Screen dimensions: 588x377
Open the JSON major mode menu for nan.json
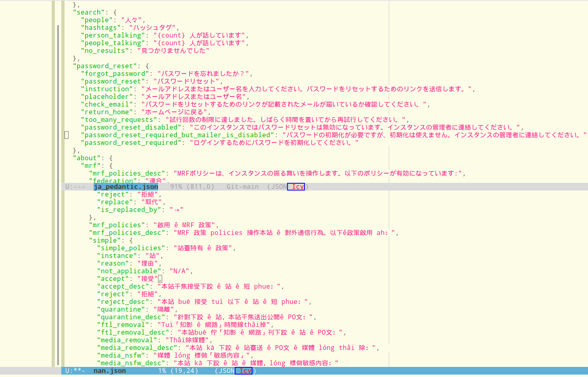(226, 371)
